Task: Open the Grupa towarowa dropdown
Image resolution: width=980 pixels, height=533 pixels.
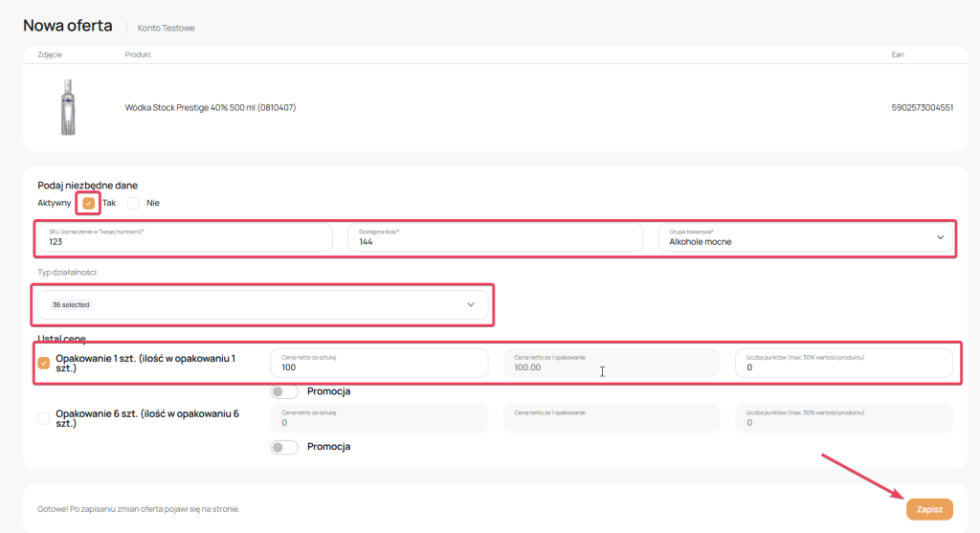Action: [804, 238]
